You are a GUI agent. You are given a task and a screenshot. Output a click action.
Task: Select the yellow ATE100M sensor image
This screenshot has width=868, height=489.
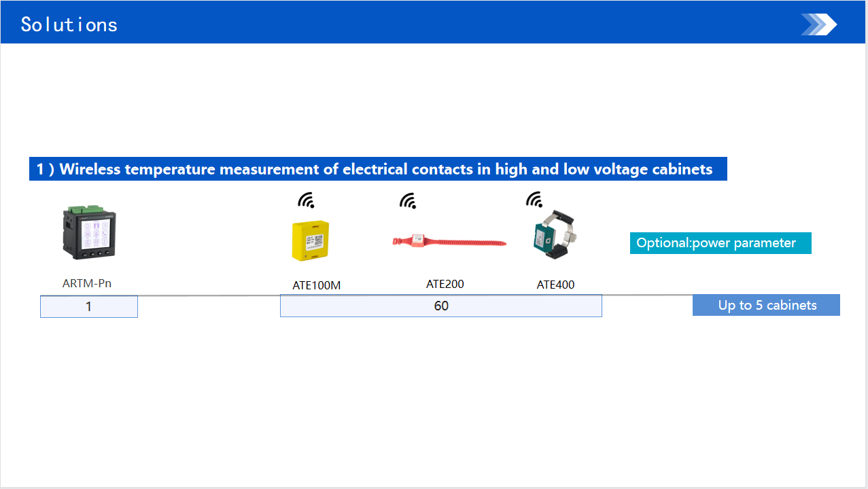coord(311,240)
